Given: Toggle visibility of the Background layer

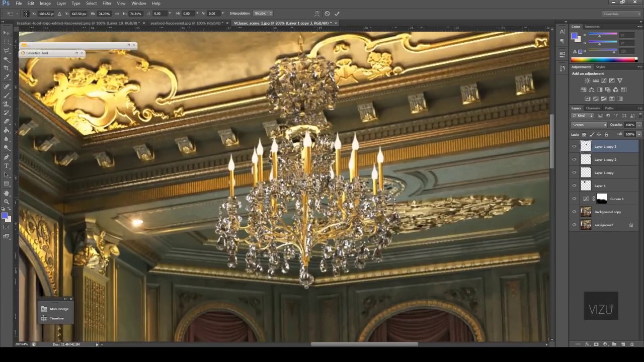Looking at the screenshot, I should [575, 225].
